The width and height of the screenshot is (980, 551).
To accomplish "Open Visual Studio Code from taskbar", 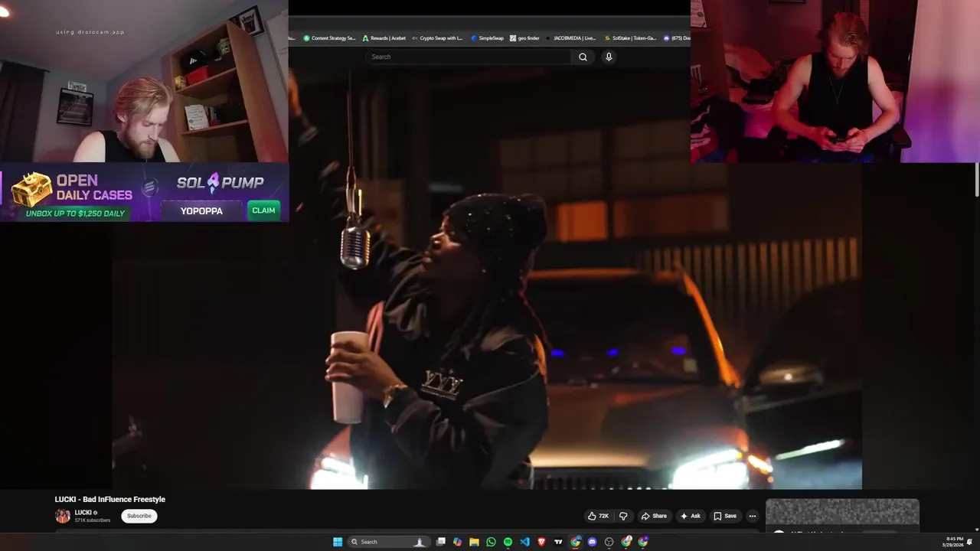I will pos(524,542).
